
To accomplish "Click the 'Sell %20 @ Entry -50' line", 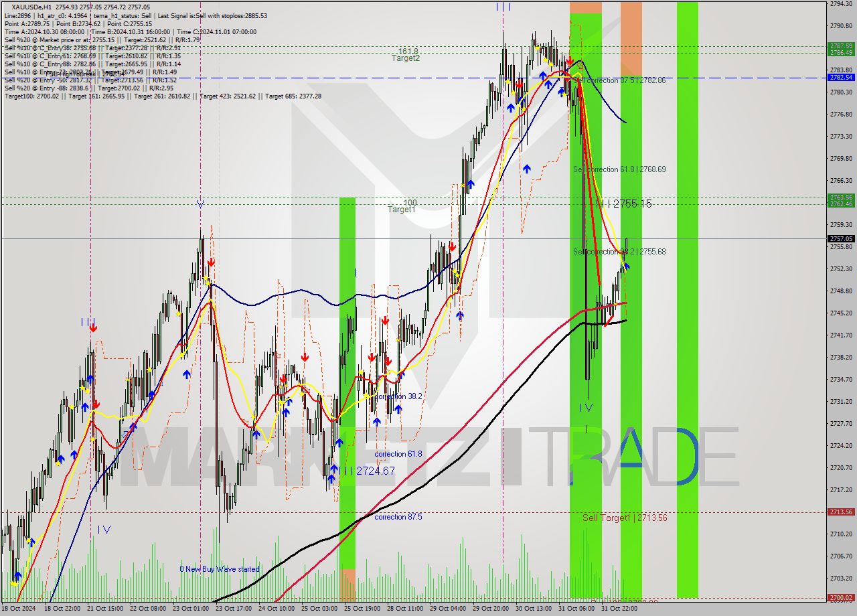I will [x=90, y=80].
